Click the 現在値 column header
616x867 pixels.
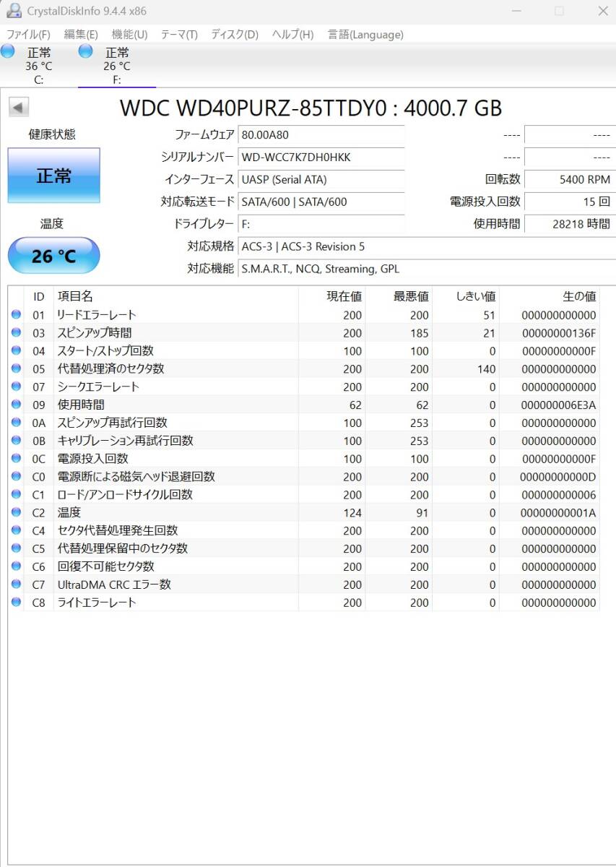tap(331, 296)
